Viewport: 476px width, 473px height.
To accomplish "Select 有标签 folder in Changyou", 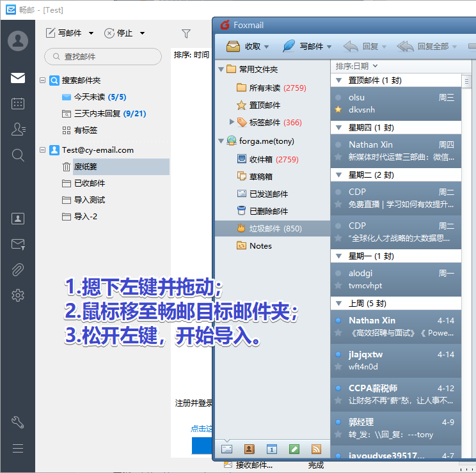I will pos(79,130).
